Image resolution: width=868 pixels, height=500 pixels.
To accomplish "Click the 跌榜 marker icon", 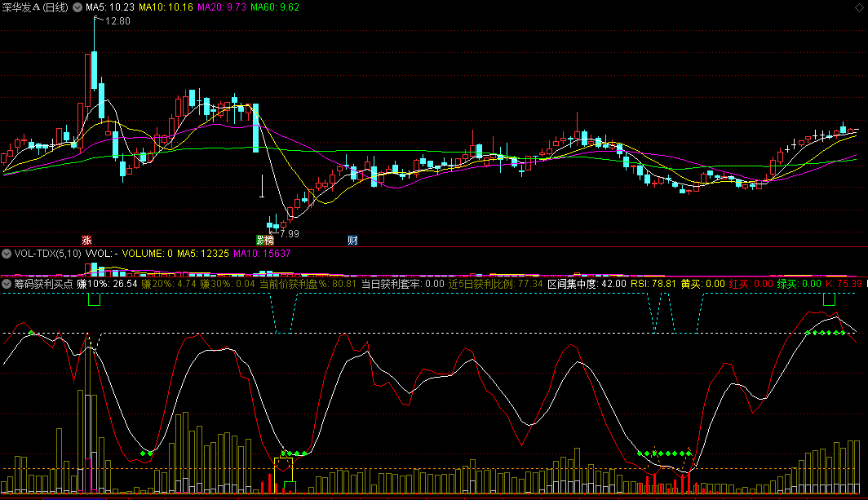I will click(x=265, y=241).
